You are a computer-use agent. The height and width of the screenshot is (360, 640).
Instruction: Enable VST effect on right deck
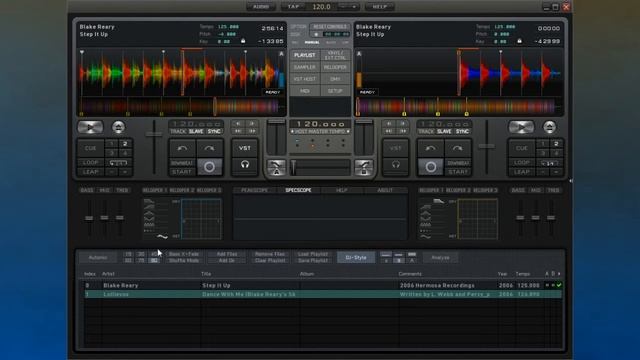point(396,148)
